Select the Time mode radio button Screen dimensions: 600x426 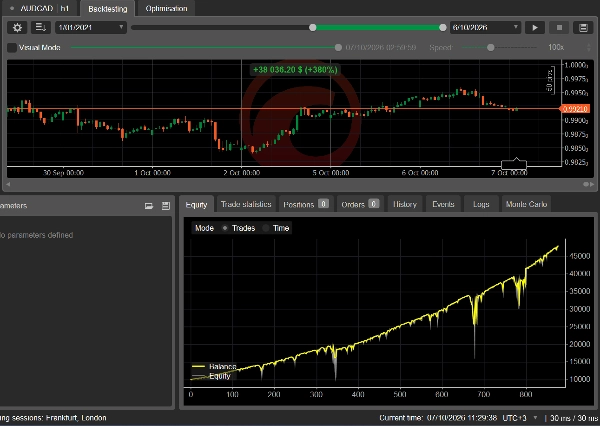(x=266, y=228)
